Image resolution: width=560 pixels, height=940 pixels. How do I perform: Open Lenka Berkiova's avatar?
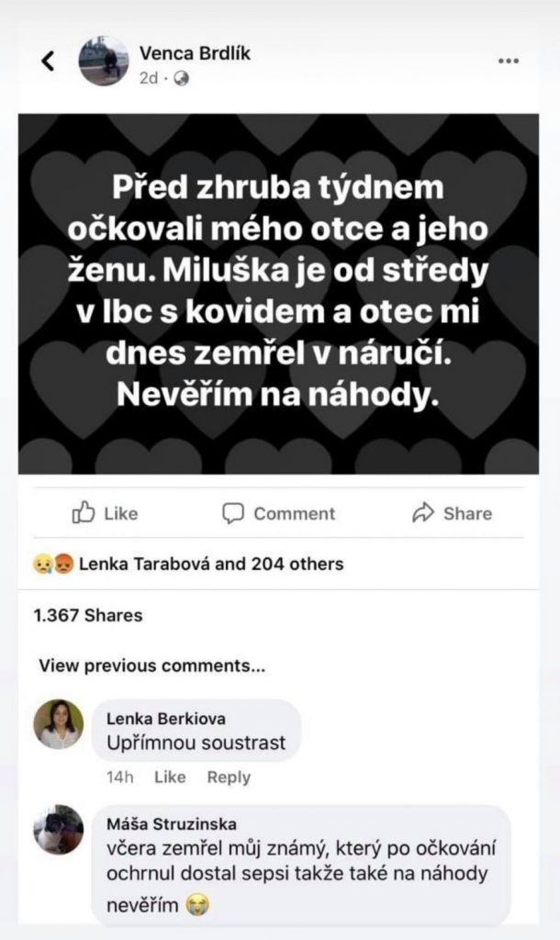click(x=59, y=724)
